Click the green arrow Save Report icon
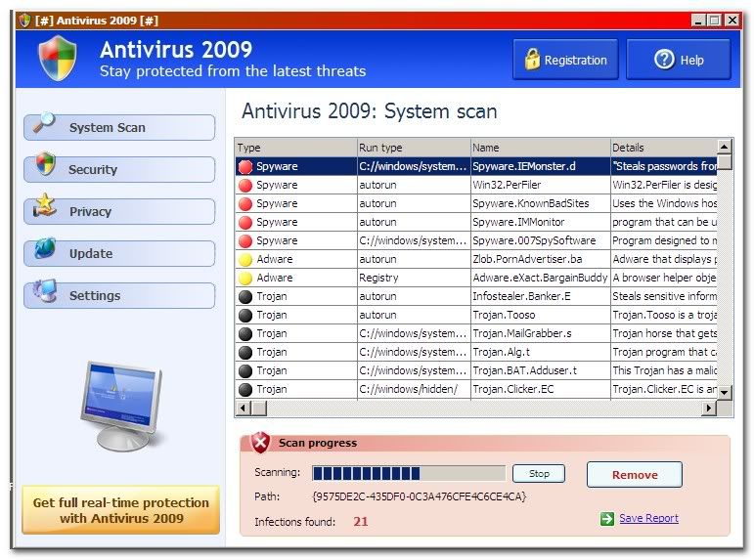754x560 pixels. 607,519
